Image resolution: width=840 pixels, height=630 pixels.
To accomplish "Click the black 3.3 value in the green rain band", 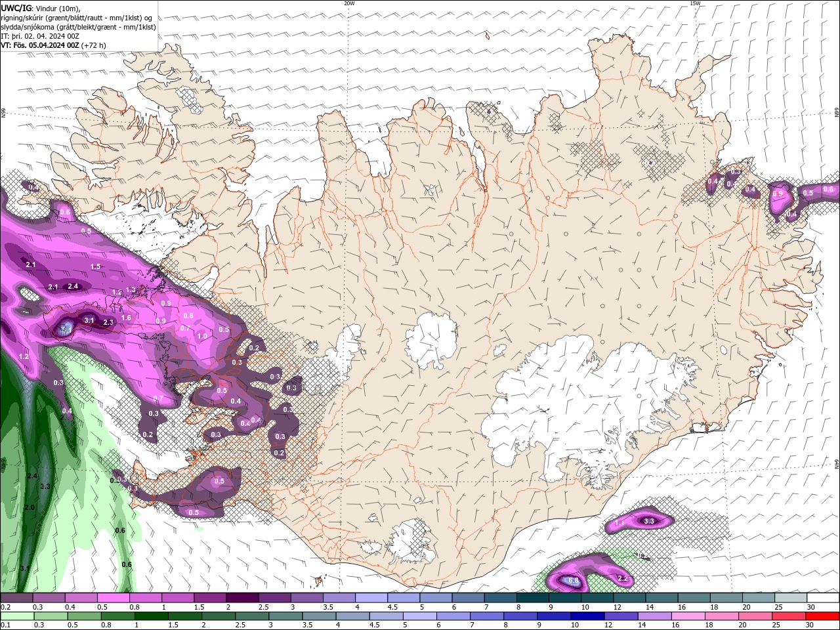I will (x=45, y=486).
